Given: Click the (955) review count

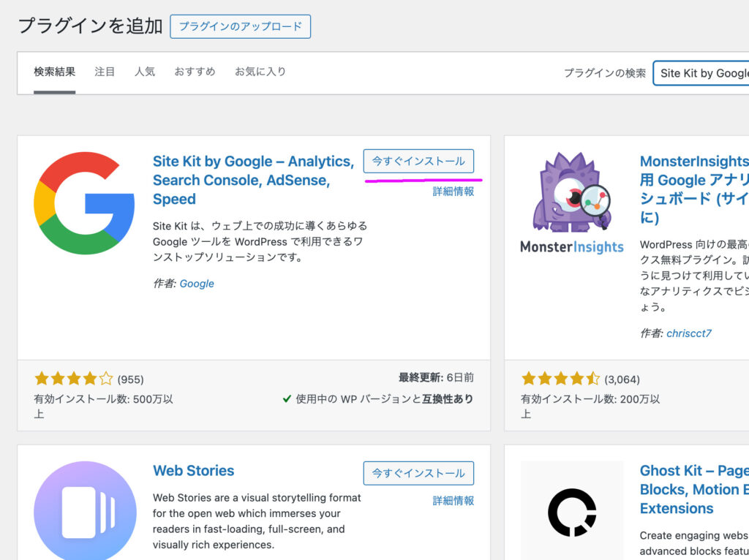Looking at the screenshot, I should point(130,379).
